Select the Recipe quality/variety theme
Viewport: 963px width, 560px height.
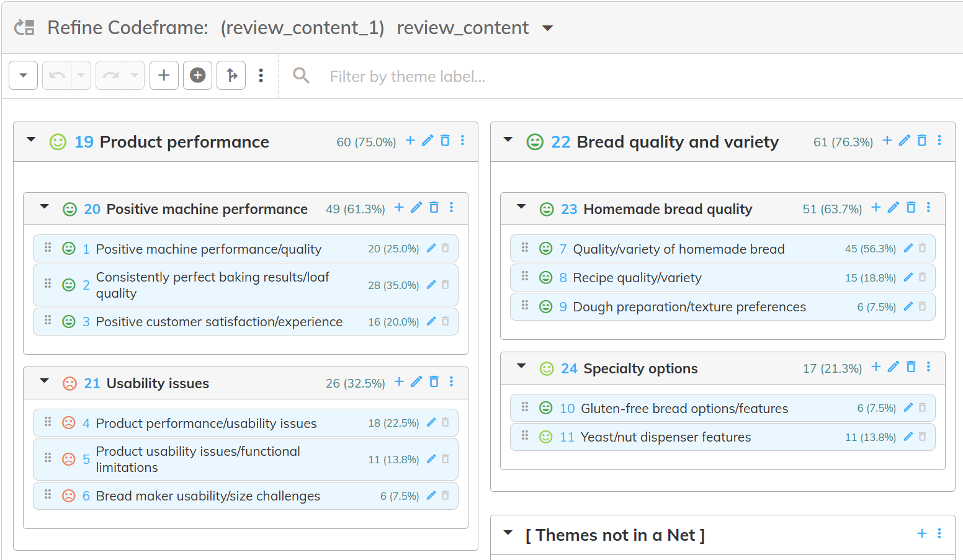(x=637, y=278)
